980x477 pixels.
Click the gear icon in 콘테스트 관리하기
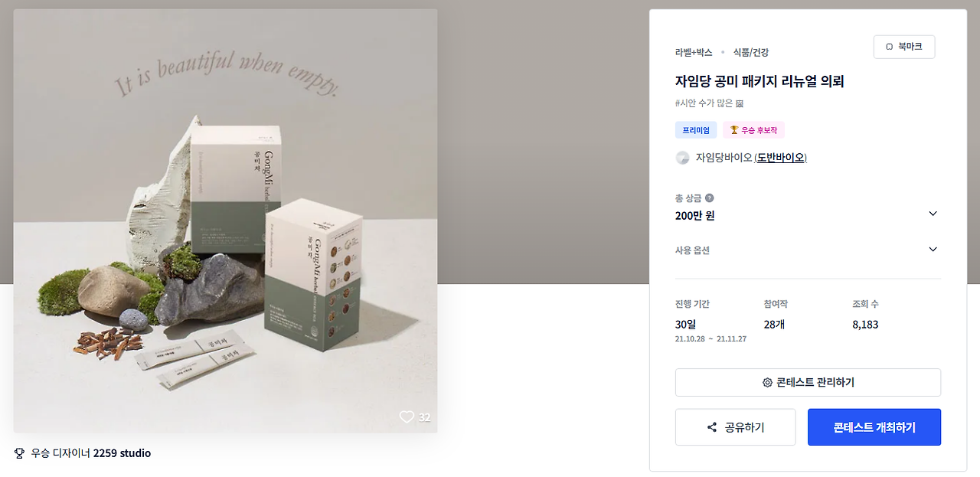coord(767,383)
